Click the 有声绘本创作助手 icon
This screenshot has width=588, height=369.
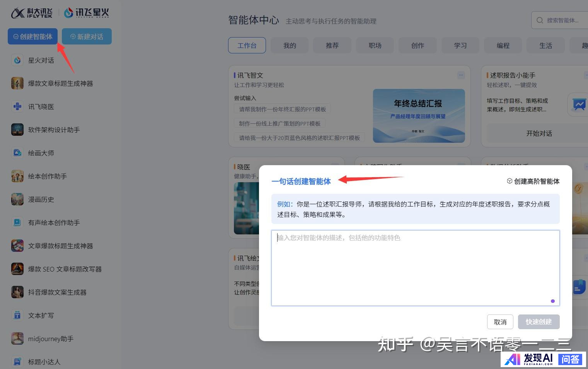click(17, 222)
